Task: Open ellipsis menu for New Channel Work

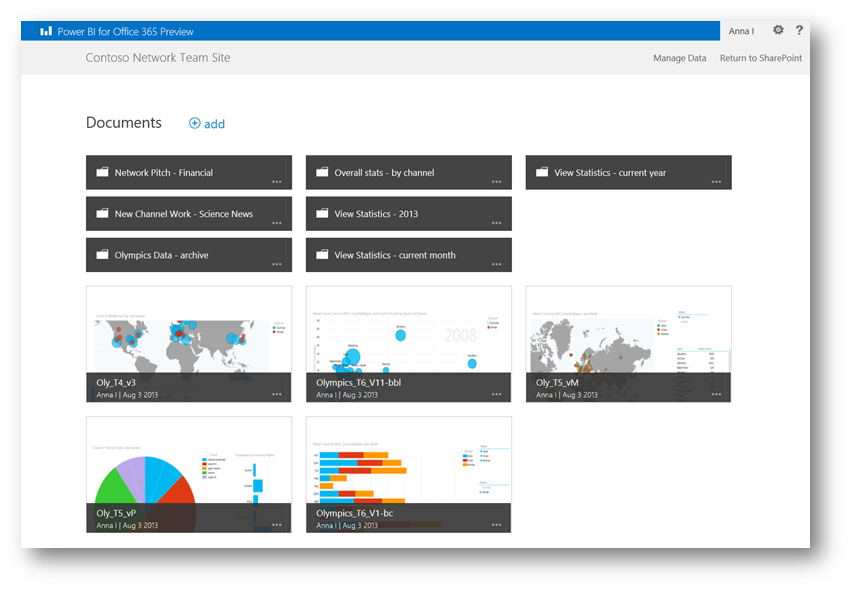Action: click(277, 223)
